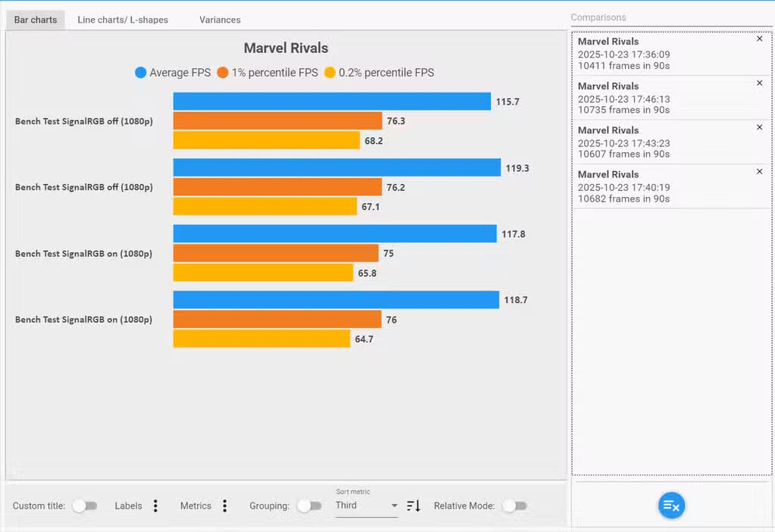Open the Metrics three-dot options menu
775x532 pixels.
pos(224,505)
